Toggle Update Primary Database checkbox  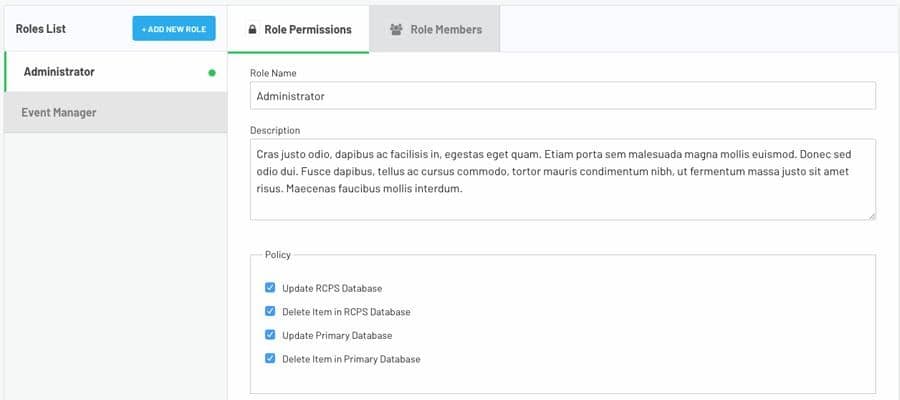pyautogui.click(x=270, y=335)
